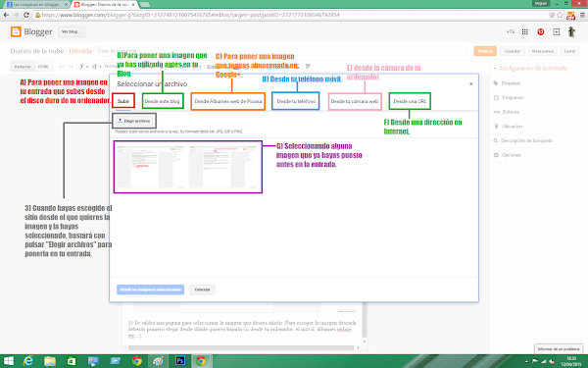The width and height of the screenshot is (588, 368).
Task: Select the Desde tu cámara web tab
Action: click(x=355, y=101)
